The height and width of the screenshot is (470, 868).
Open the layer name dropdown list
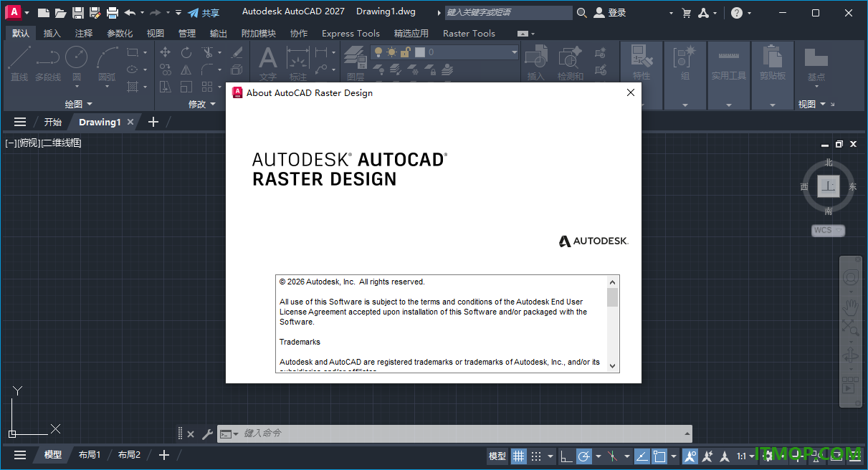pos(514,52)
